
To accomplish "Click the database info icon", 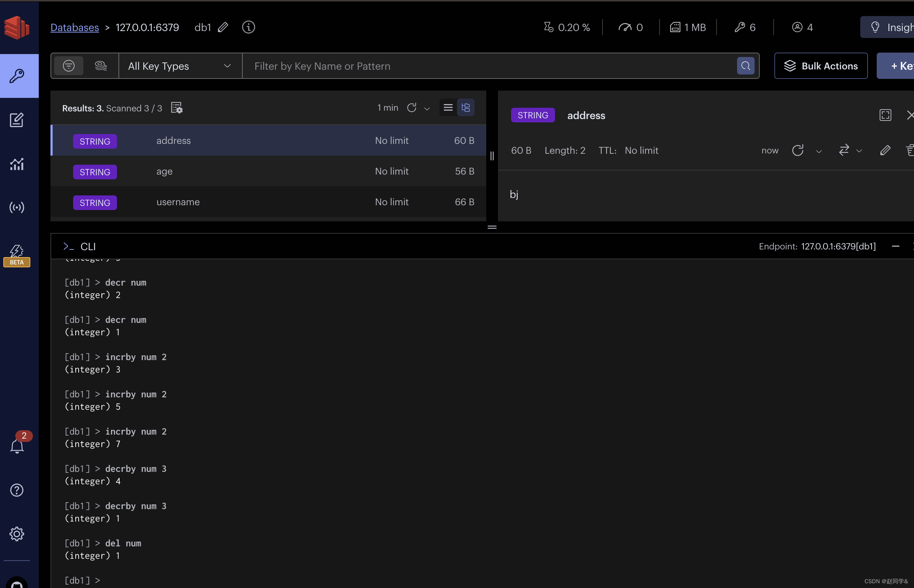I will tap(248, 27).
